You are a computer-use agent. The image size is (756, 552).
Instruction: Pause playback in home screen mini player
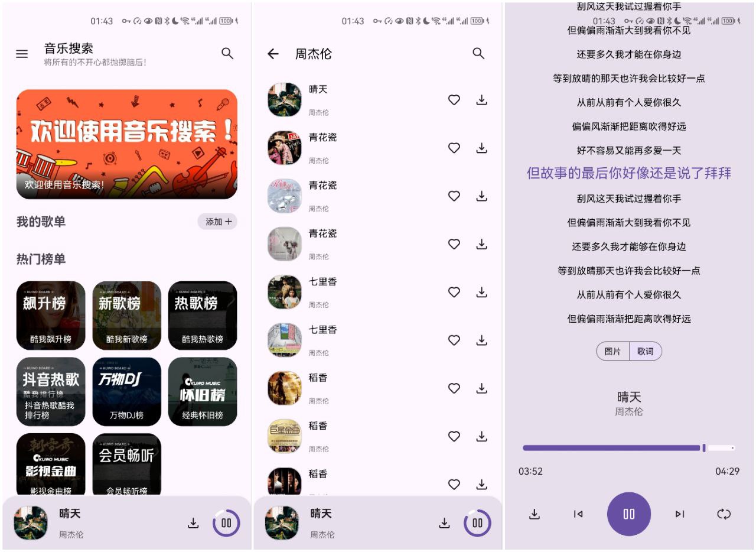pyautogui.click(x=226, y=523)
